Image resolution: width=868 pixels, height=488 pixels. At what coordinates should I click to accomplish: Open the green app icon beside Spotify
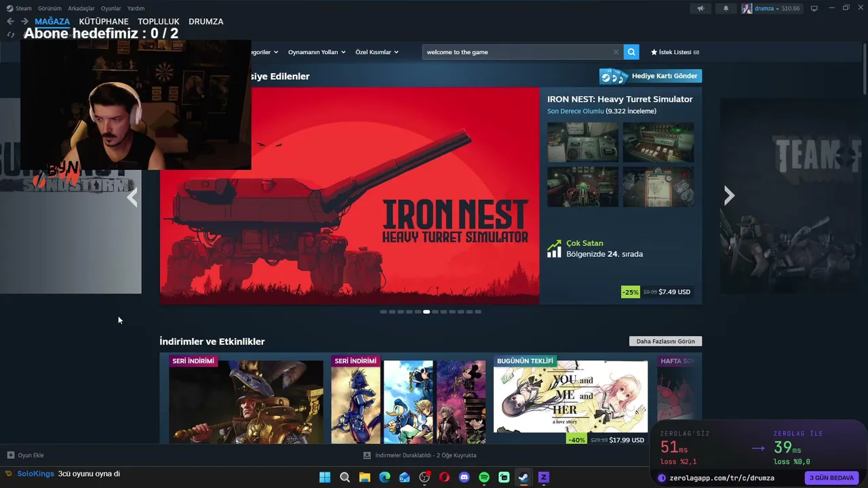click(504, 477)
